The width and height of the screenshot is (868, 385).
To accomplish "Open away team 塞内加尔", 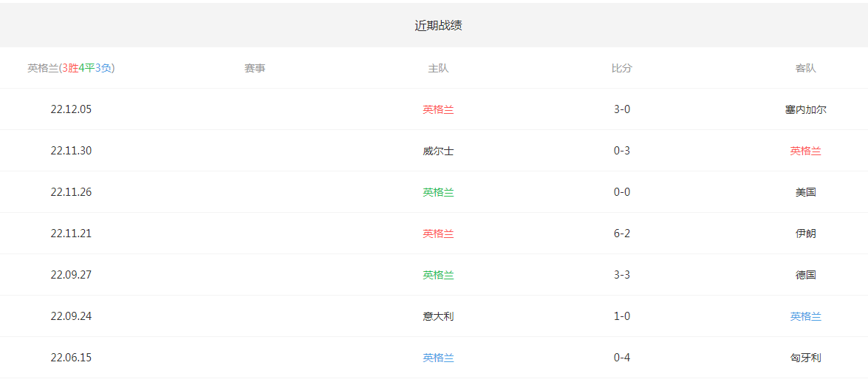I will point(805,109).
